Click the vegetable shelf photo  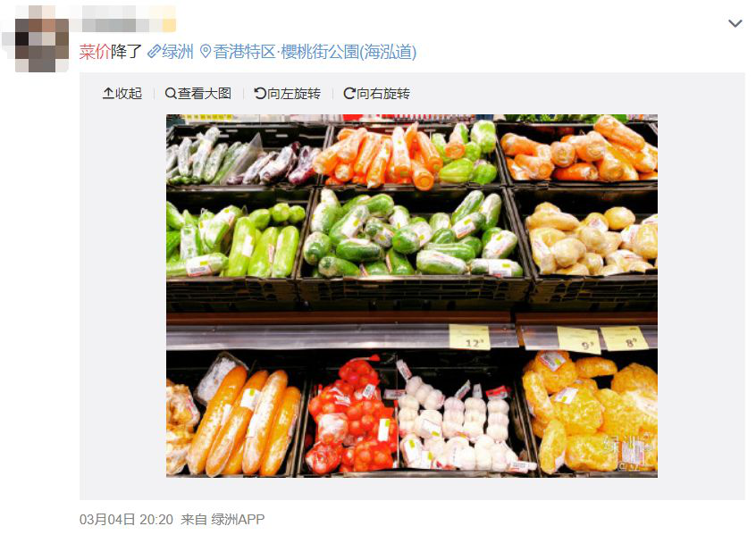[x=412, y=296]
